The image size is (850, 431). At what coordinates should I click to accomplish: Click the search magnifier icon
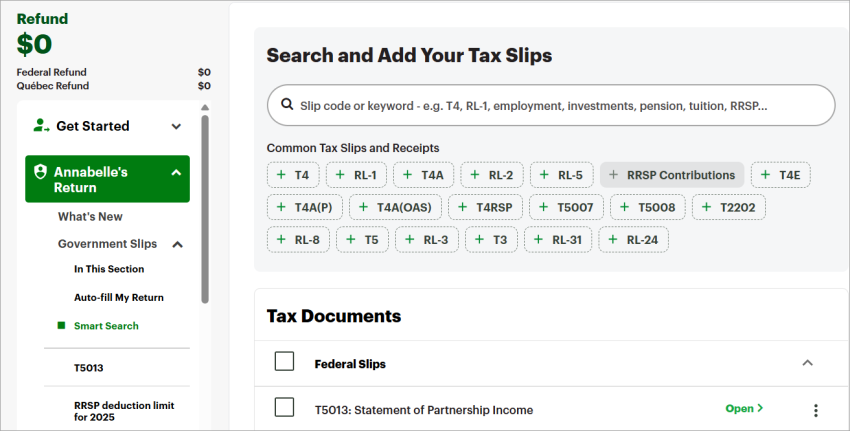pos(287,105)
